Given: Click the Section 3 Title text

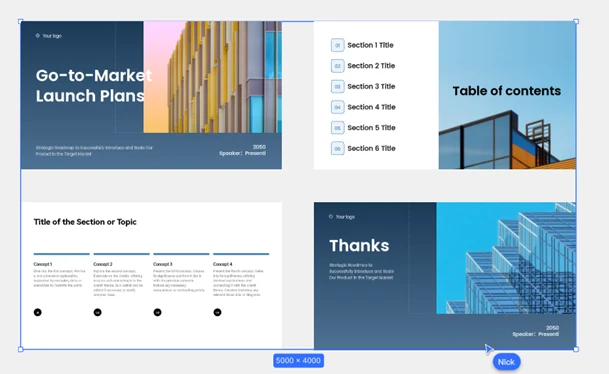Looking at the screenshot, I should point(371,86).
